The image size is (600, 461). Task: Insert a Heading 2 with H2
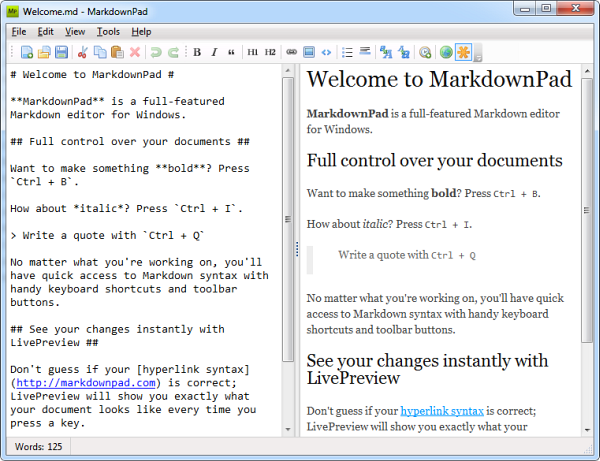coord(270,52)
